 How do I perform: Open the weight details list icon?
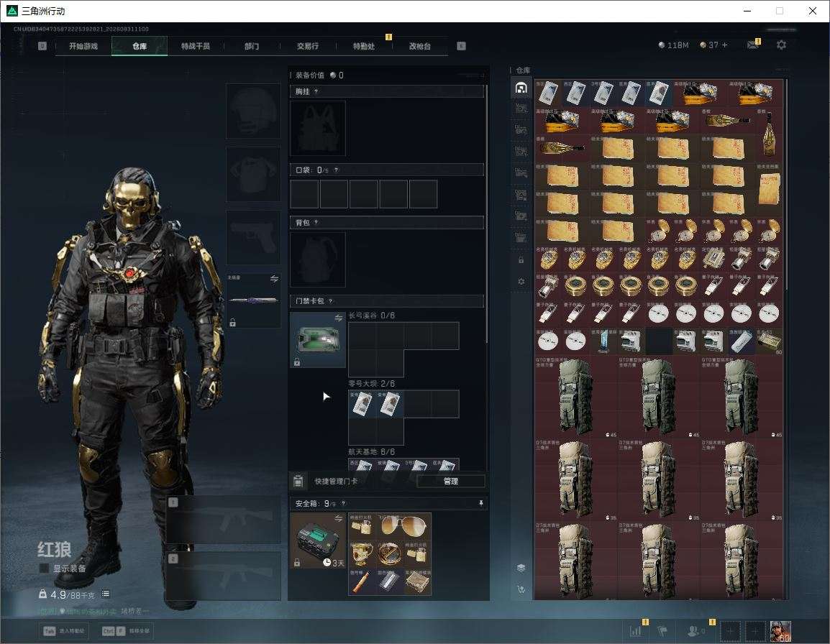pyautogui.click(x=106, y=594)
